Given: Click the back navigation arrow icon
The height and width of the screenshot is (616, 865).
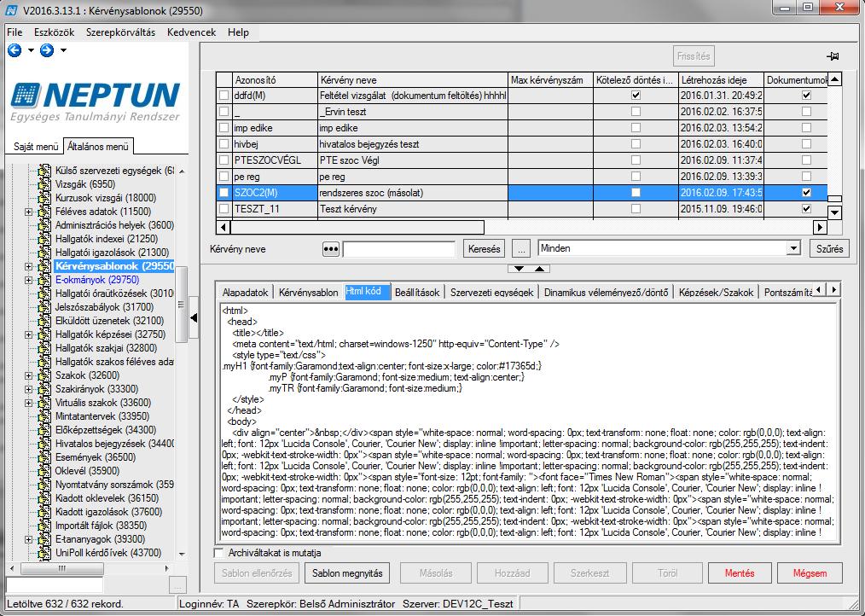Looking at the screenshot, I should [x=15, y=50].
